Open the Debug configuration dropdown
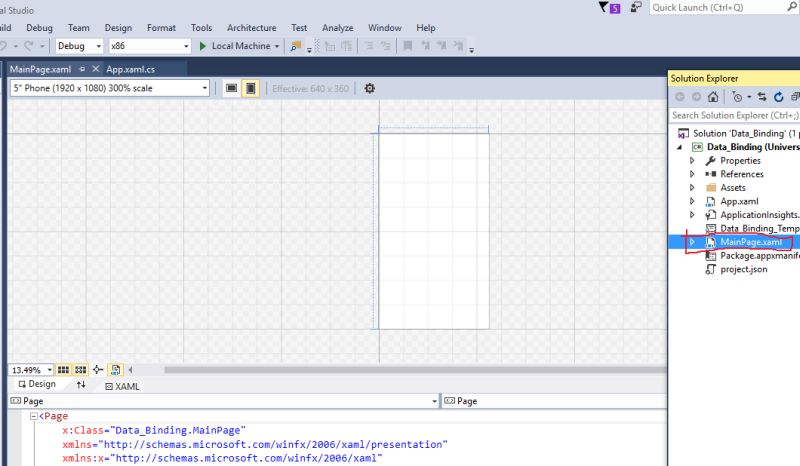Image resolution: width=800 pixels, height=466 pixels. (79, 46)
